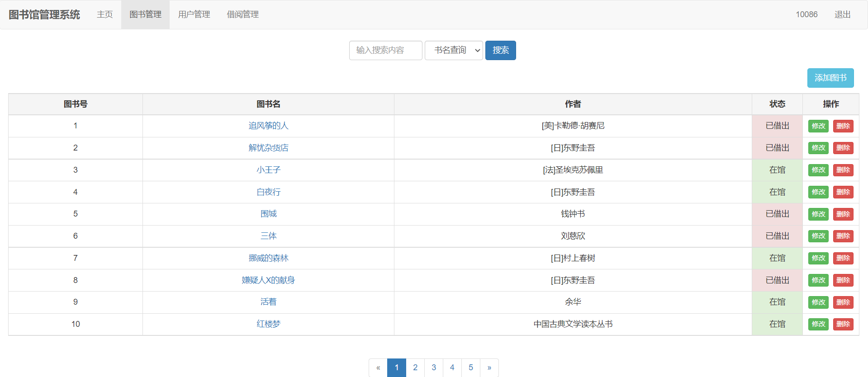Click author cell 钱钟书
This screenshot has width=868, height=377.
(573, 214)
